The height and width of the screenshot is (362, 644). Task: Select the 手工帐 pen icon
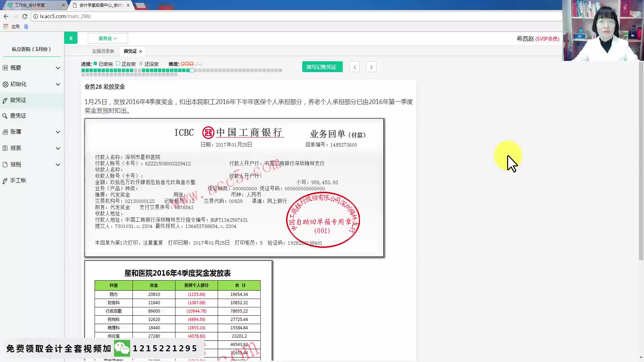click(x=5, y=180)
